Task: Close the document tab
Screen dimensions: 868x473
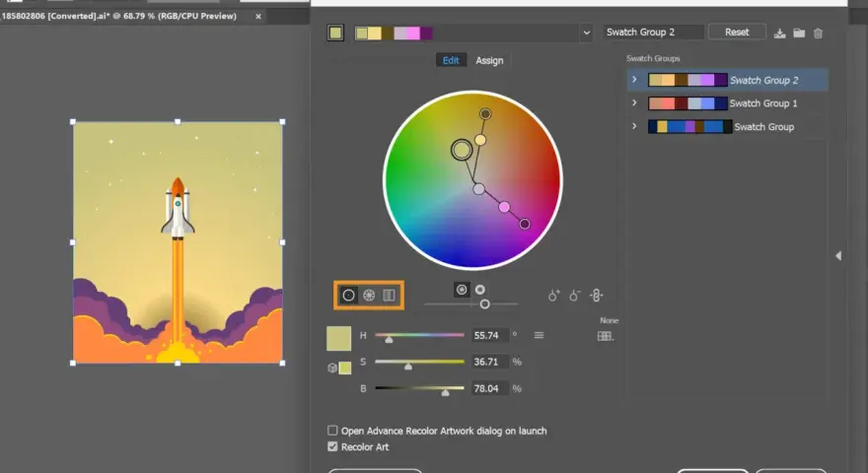Action: [258, 17]
